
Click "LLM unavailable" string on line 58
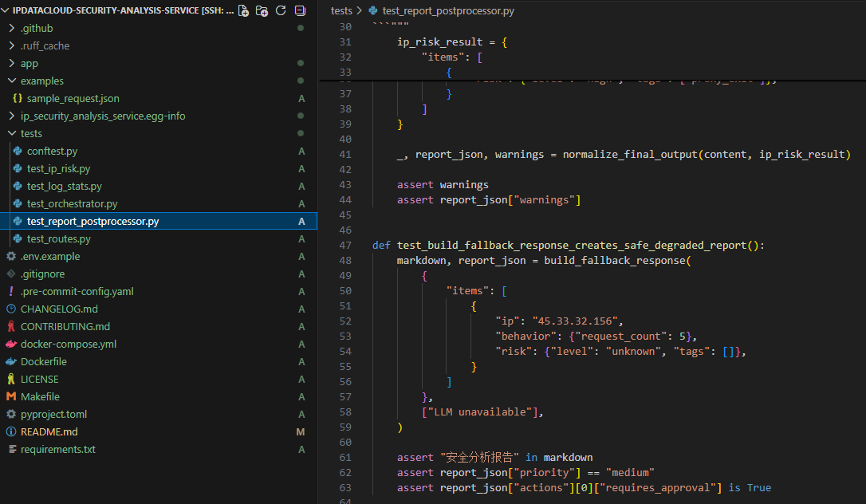click(x=480, y=412)
